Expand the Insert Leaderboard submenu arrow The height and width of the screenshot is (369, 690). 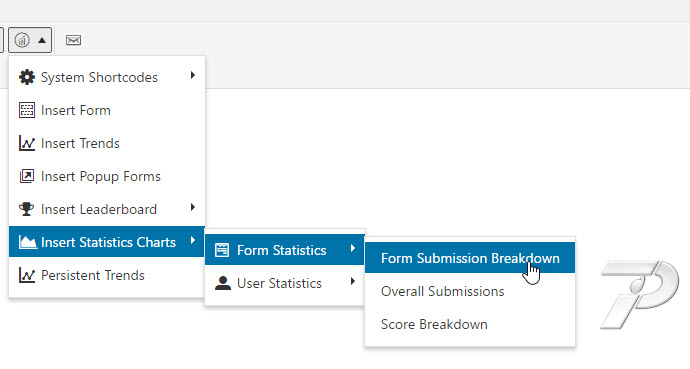click(x=192, y=207)
